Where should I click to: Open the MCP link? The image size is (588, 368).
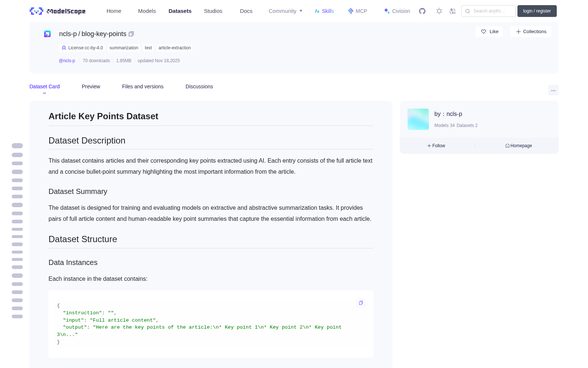click(357, 11)
